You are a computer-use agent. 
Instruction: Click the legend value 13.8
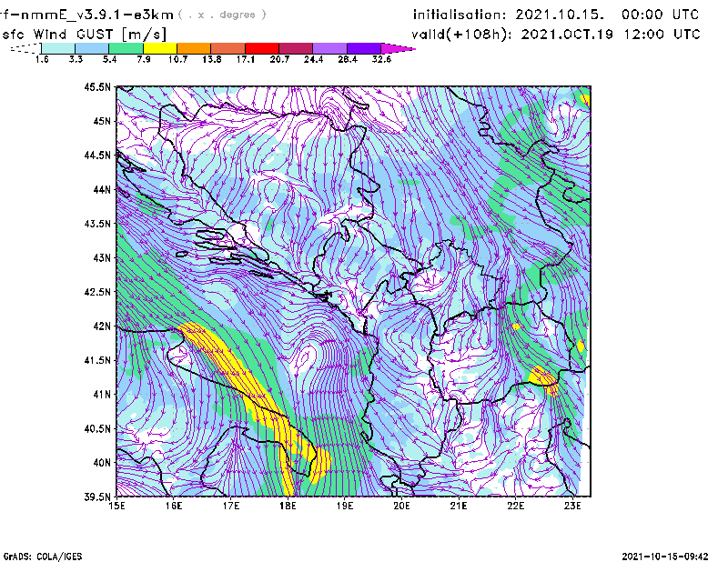point(212,59)
